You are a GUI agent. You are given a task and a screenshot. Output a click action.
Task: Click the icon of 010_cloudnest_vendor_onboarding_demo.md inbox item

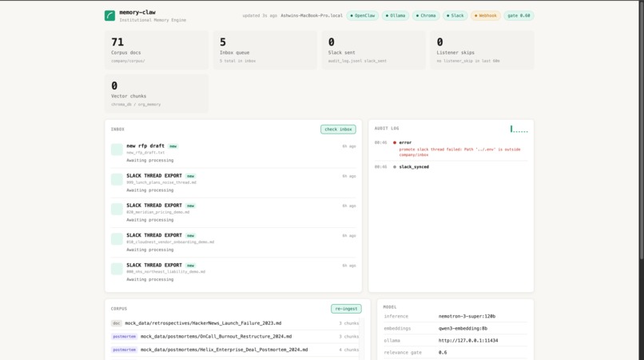pyautogui.click(x=117, y=239)
